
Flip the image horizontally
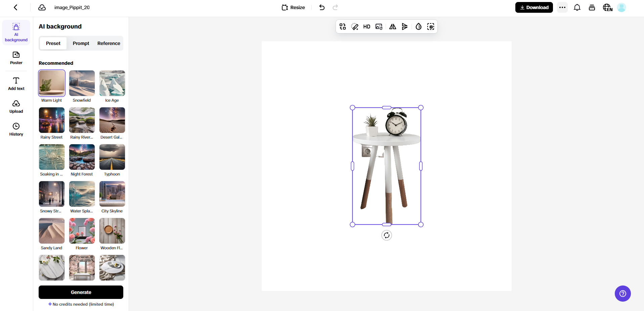coord(392,27)
